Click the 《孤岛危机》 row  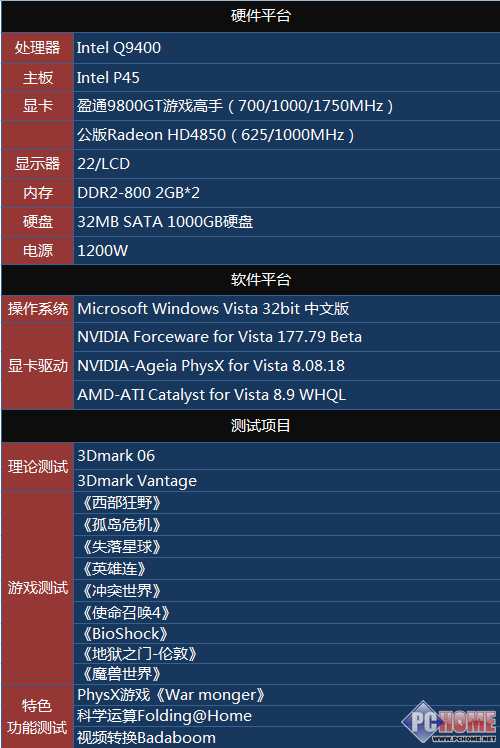pos(287,525)
